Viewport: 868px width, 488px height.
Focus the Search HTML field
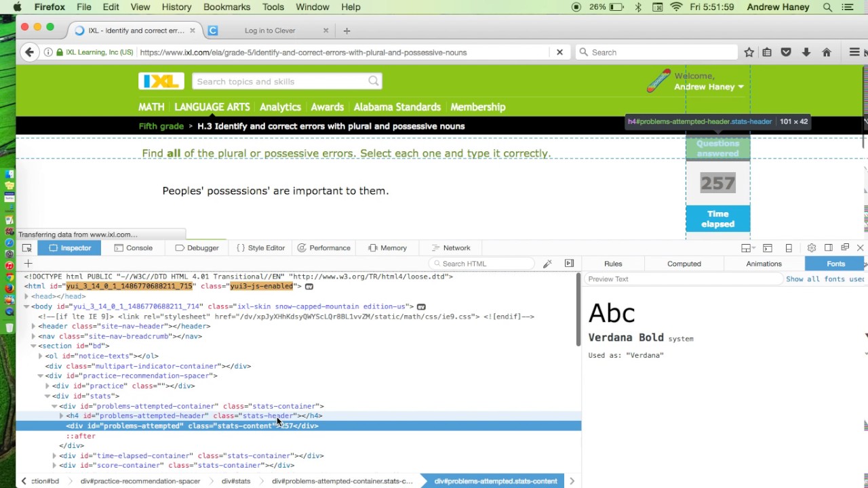pyautogui.click(x=483, y=264)
